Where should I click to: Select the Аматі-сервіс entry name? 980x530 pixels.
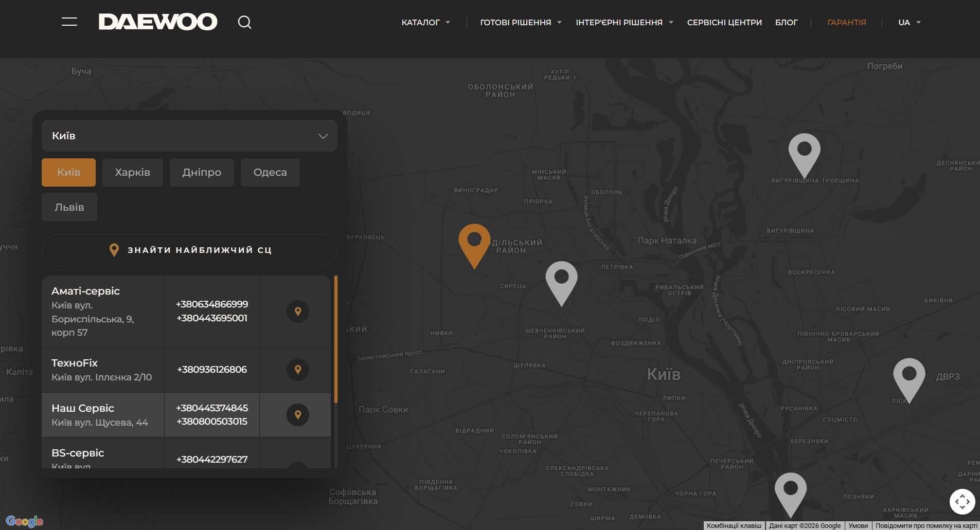click(x=85, y=291)
